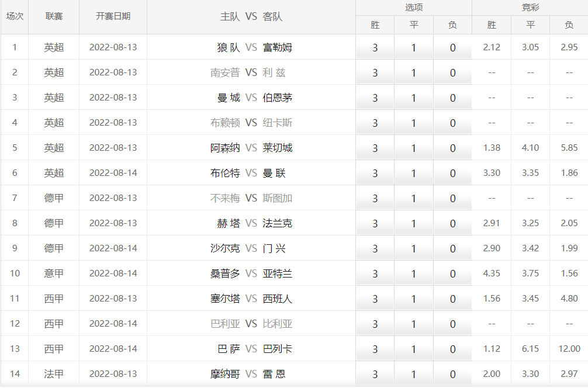Select draw (1) for 布赖顿 VS 纽卡斯
Image resolution: width=588 pixels, height=388 pixels.
(414, 123)
